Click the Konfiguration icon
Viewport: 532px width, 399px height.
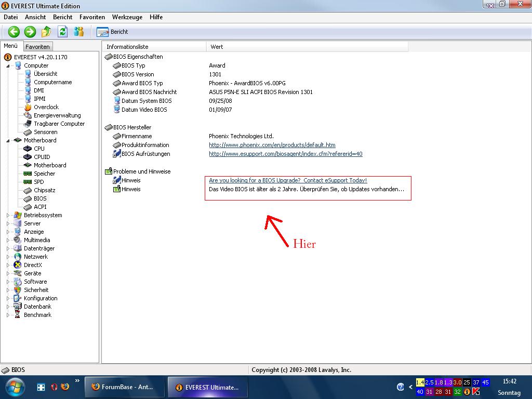point(18,298)
